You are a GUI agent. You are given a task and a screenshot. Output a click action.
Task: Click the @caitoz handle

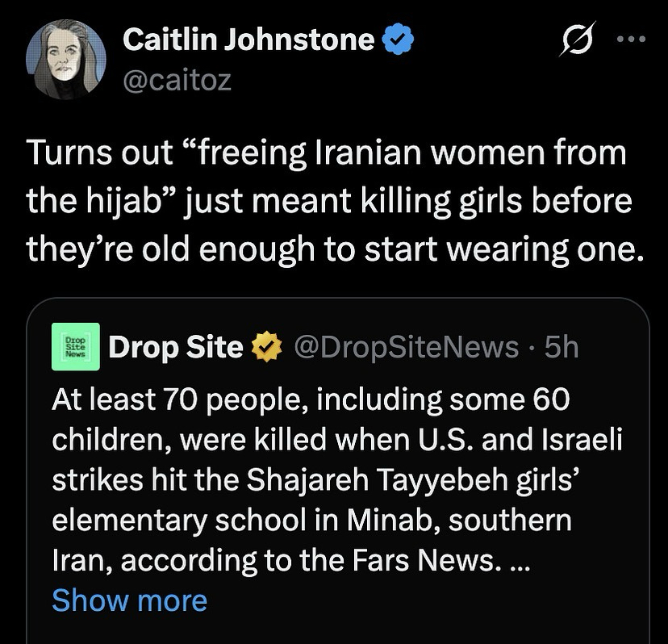point(177,80)
